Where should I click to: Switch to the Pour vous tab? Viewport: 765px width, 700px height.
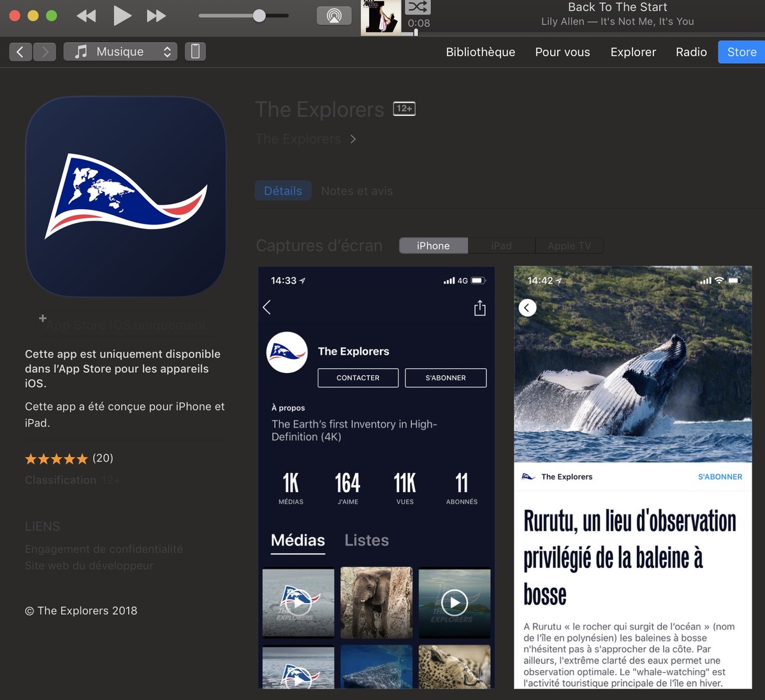click(562, 52)
